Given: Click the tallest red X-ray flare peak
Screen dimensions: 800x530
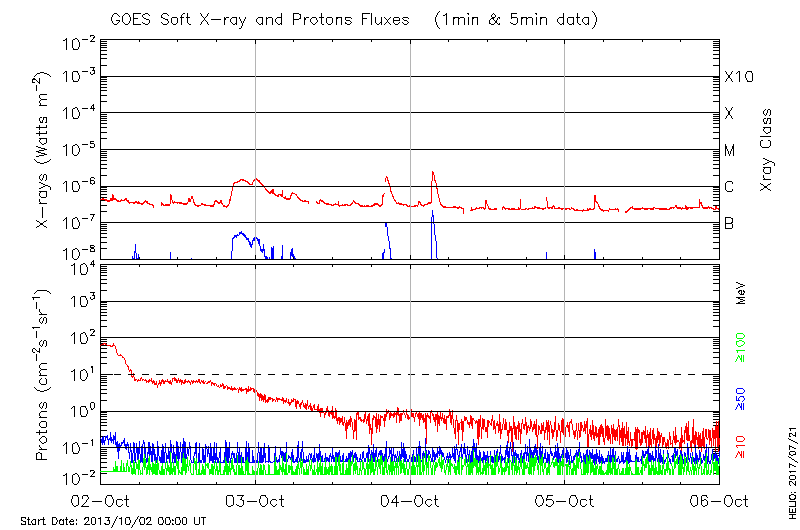Looking at the screenshot, I should pyautogui.click(x=433, y=172).
